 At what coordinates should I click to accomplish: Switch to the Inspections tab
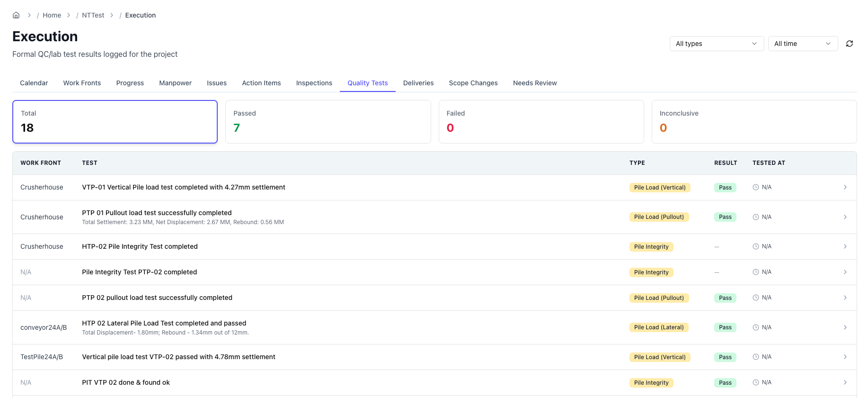point(314,83)
